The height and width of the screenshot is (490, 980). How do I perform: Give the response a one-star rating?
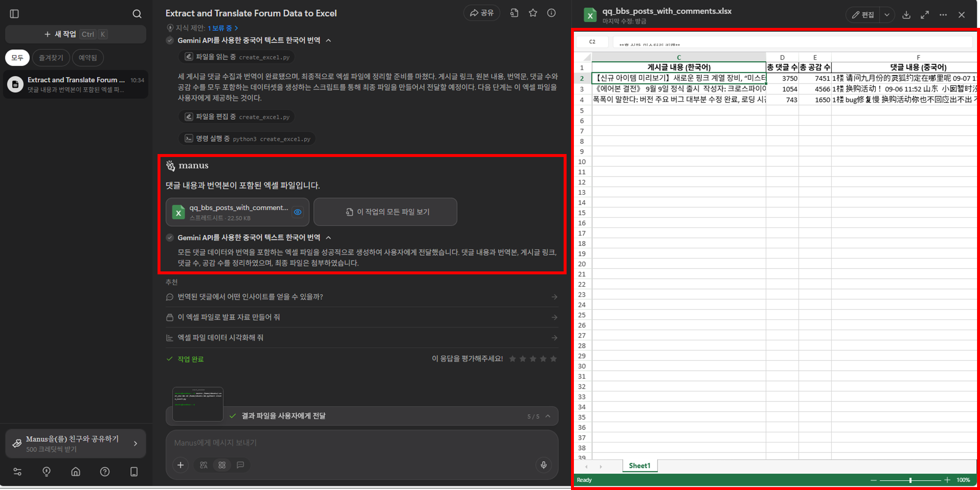(x=512, y=359)
